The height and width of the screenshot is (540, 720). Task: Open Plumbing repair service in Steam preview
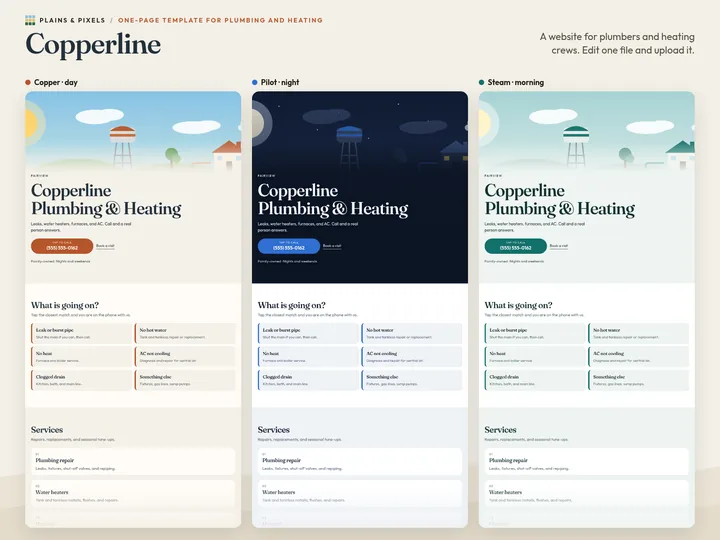(x=587, y=462)
